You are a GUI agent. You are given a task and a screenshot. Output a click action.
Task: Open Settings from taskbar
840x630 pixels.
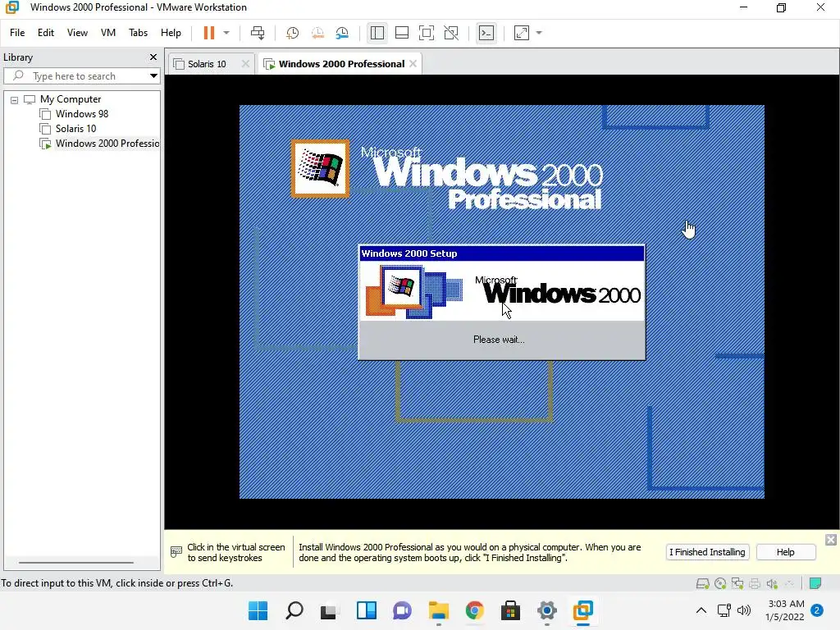pos(547,610)
